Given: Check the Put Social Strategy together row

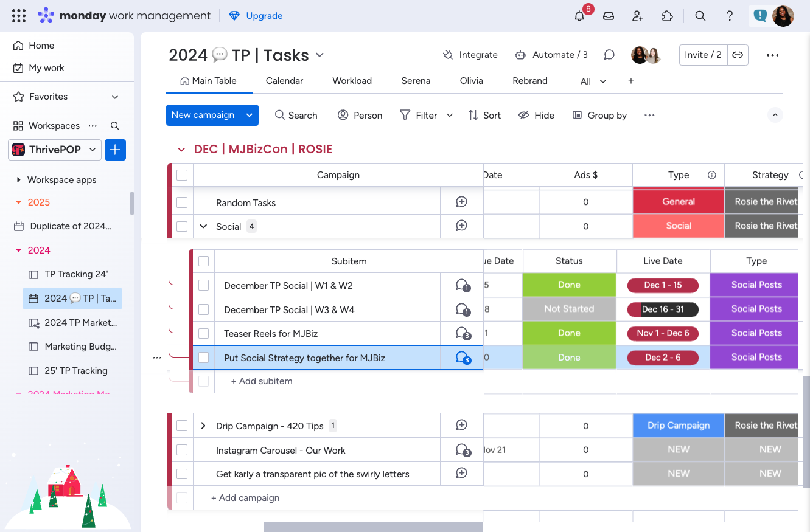Looking at the screenshot, I should click(204, 358).
